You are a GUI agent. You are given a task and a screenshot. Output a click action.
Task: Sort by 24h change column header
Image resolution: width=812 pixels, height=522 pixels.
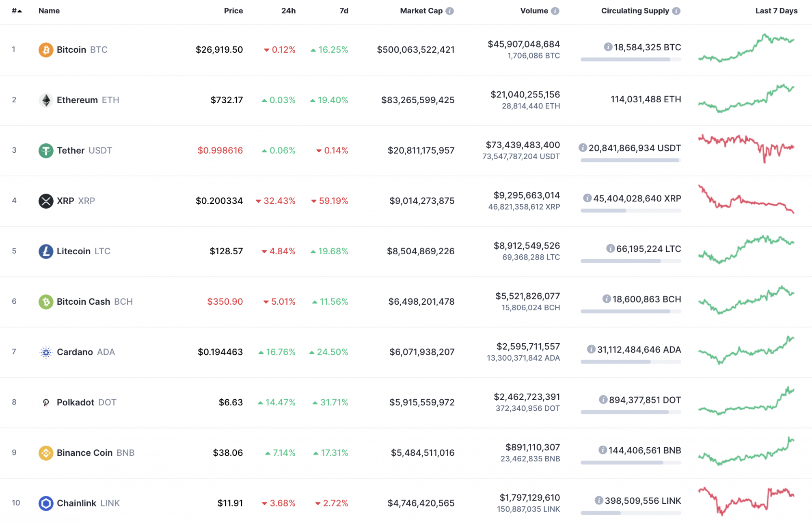(289, 11)
